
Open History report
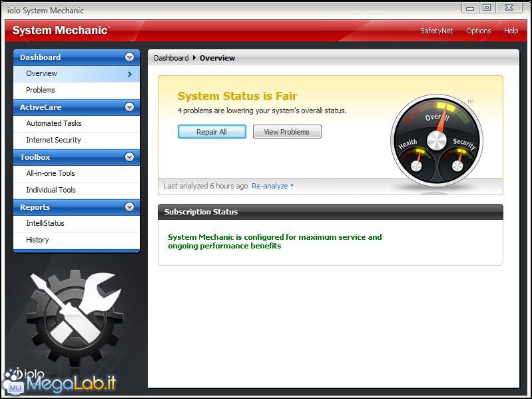point(77,240)
